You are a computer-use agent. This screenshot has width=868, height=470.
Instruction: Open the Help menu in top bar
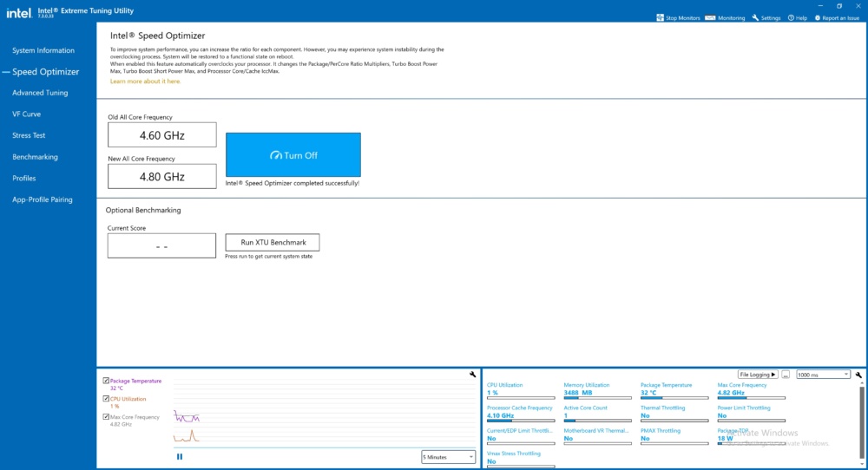[797, 17]
